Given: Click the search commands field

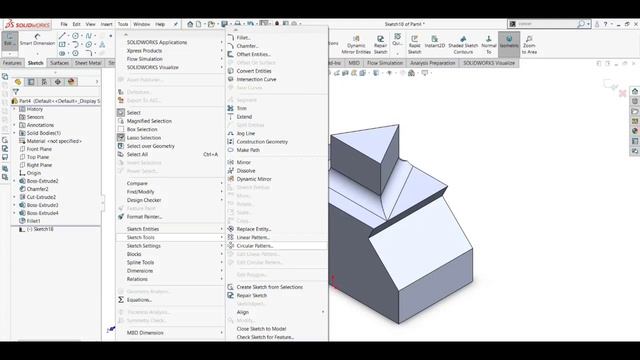Looking at the screenshot, I should click(546, 24).
